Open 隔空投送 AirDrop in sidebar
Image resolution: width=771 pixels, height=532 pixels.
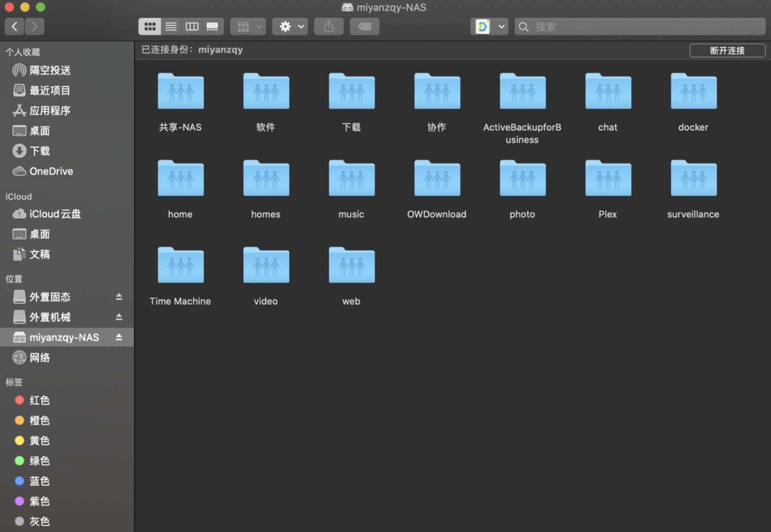pos(49,70)
